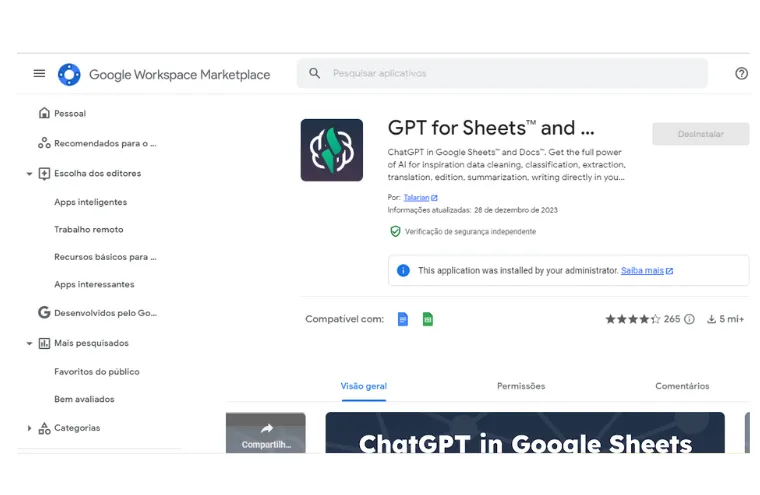
Task: Click the GPT for Sheets app logo
Action: 332,150
